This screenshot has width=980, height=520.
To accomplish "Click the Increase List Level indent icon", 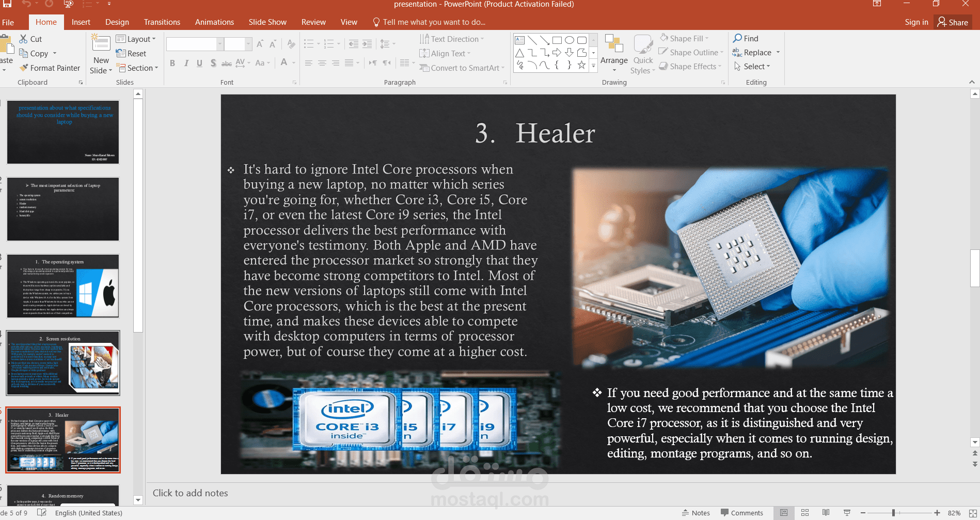I will (x=367, y=44).
